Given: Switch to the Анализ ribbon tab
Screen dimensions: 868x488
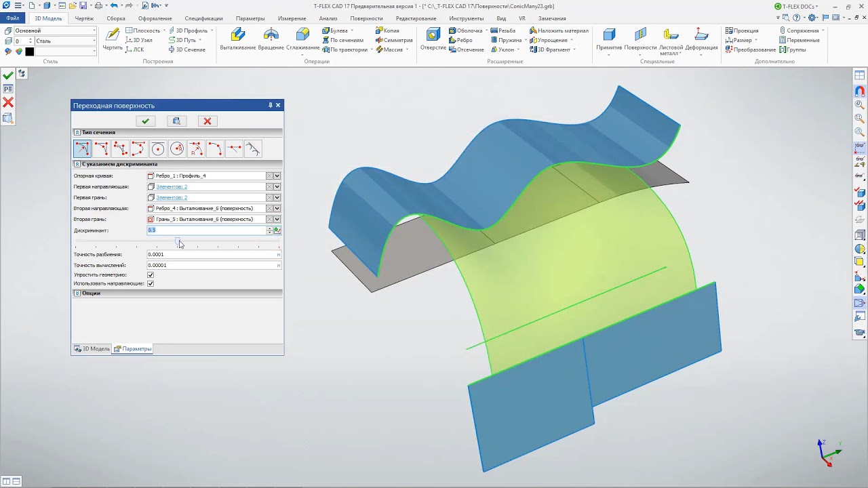Looking at the screenshot, I should (328, 18).
